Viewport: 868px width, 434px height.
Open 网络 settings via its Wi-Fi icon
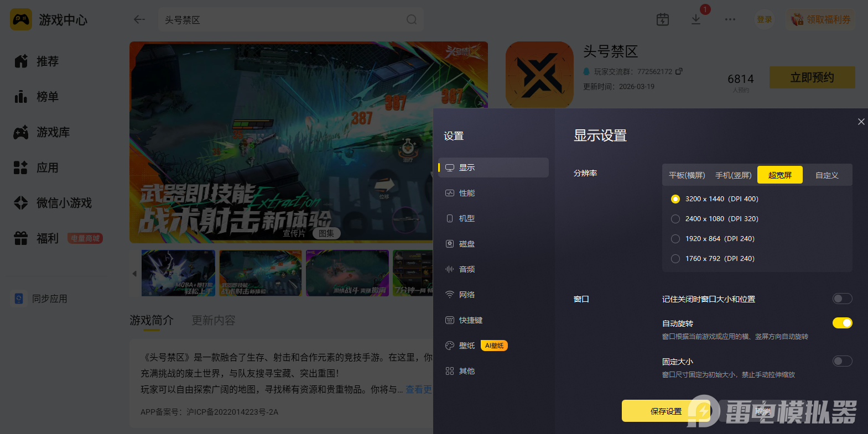coord(450,295)
